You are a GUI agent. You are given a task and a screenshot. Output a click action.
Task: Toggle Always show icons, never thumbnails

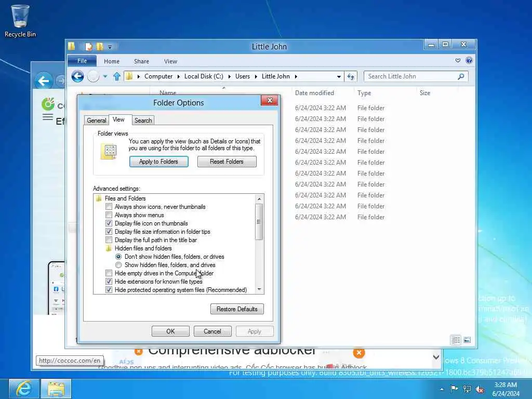point(109,207)
